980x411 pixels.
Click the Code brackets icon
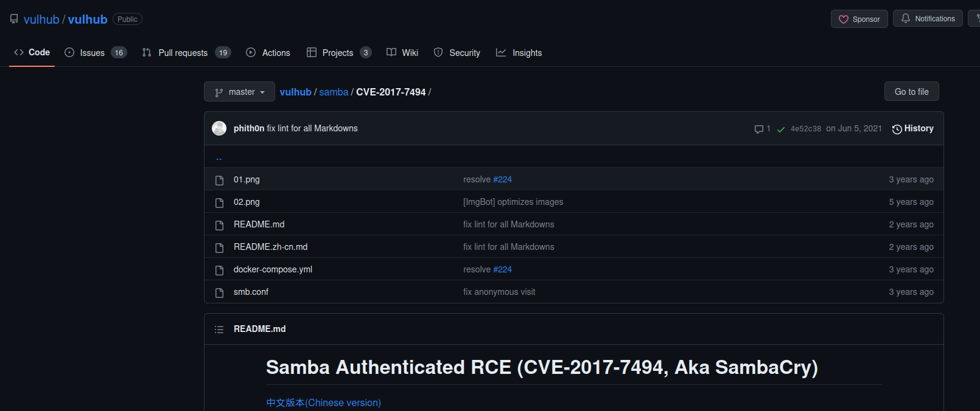tap(19, 52)
